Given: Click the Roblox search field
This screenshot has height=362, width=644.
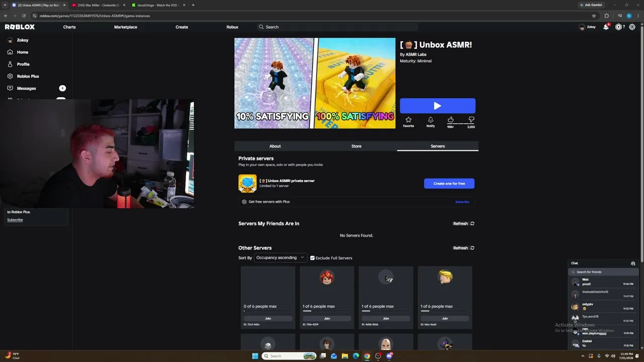Looking at the screenshot, I should (337, 27).
